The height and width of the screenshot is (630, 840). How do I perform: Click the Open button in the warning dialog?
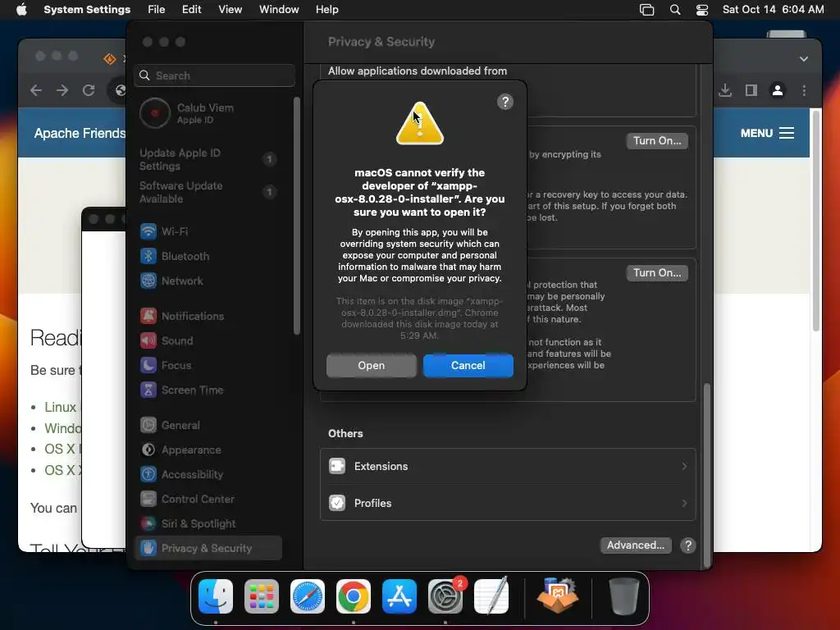(372, 365)
